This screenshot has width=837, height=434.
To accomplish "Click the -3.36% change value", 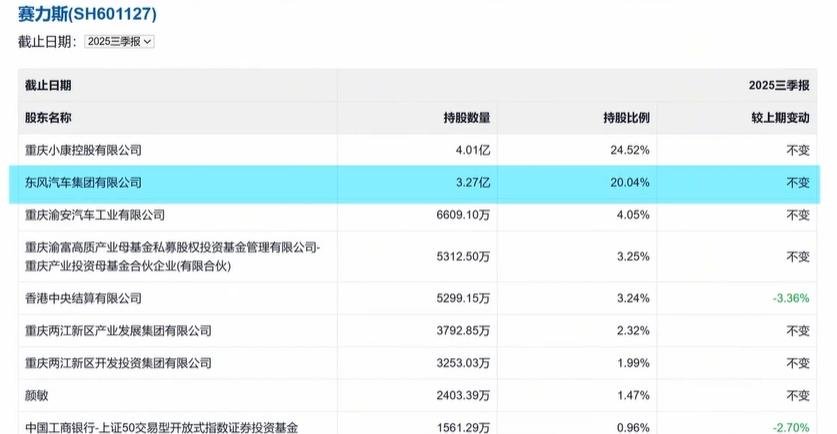I will [791, 298].
